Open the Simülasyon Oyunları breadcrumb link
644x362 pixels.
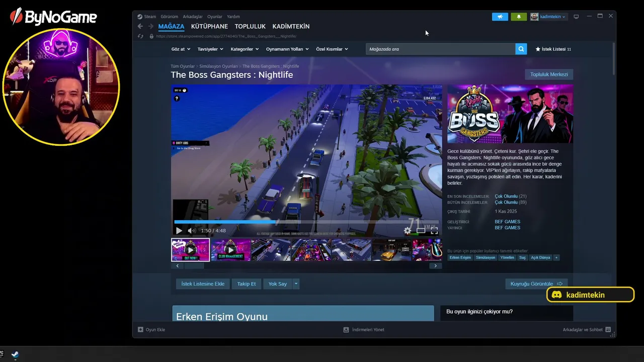(218, 66)
